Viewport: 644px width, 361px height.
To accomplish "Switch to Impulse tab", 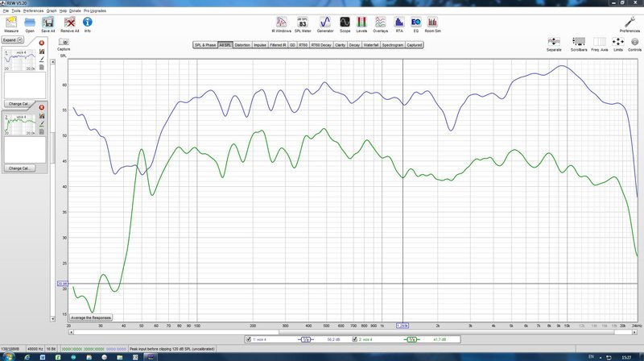I will [x=259, y=45].
